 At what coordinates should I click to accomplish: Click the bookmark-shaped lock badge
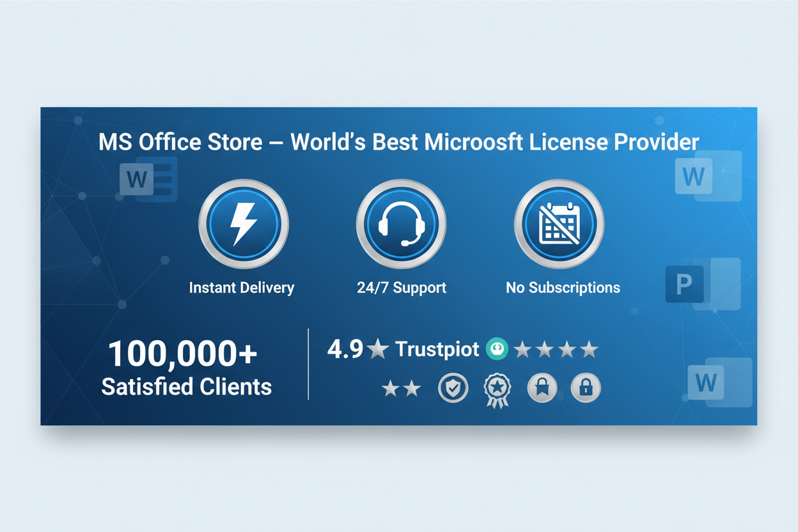[542, 388]
